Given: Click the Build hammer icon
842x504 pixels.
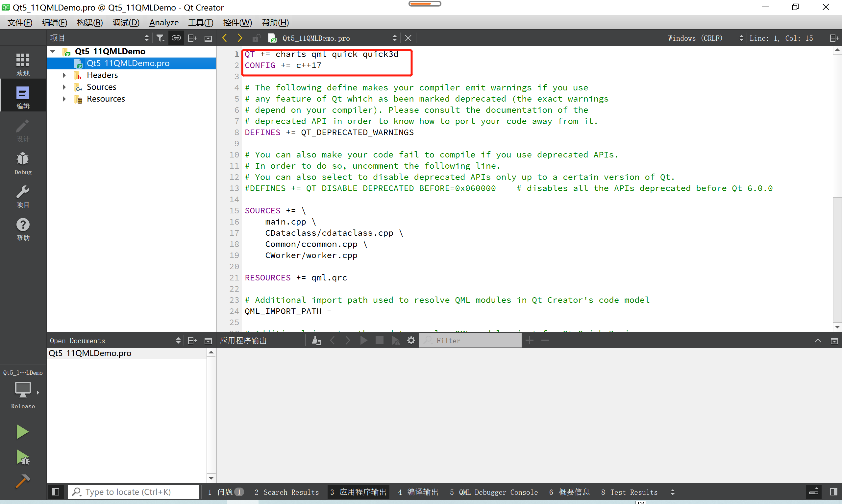Looking at the screenshot, I should tap(22, 481).
